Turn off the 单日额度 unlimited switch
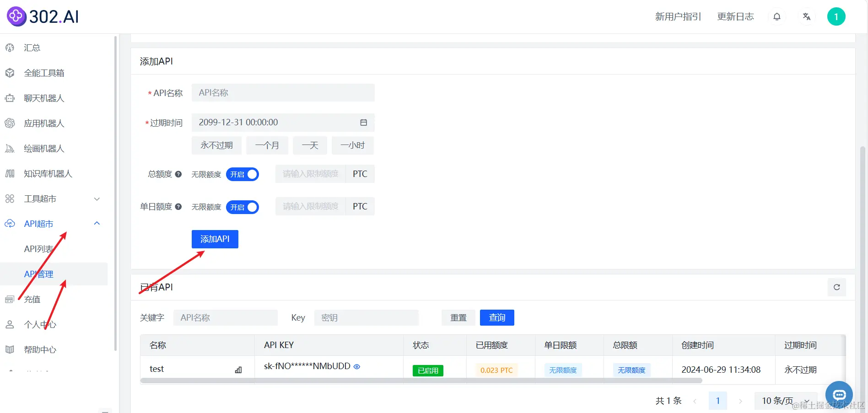This screenshot has height=413, width=868. [x=243, y=207]
